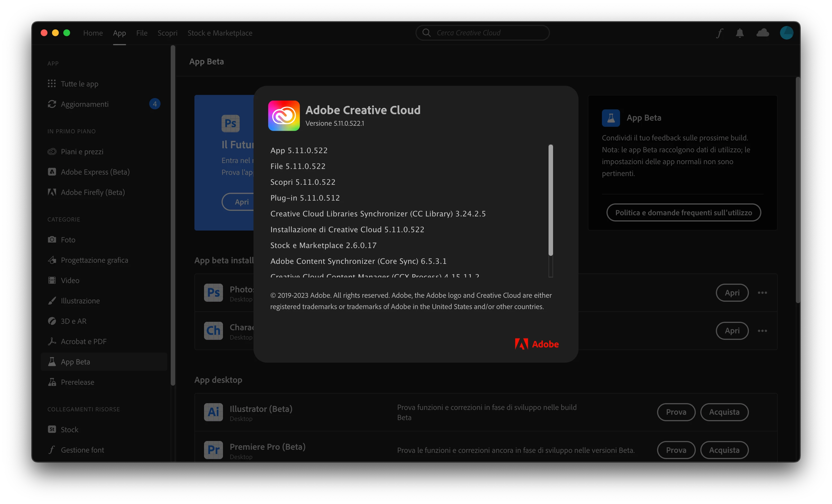Click Politica e domande frequenti sull'utilizzo
The image size is (832, 504).
pos(683,213)
